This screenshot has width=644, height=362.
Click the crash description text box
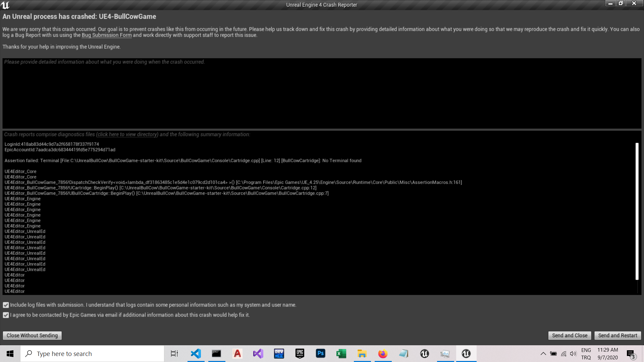321,93
